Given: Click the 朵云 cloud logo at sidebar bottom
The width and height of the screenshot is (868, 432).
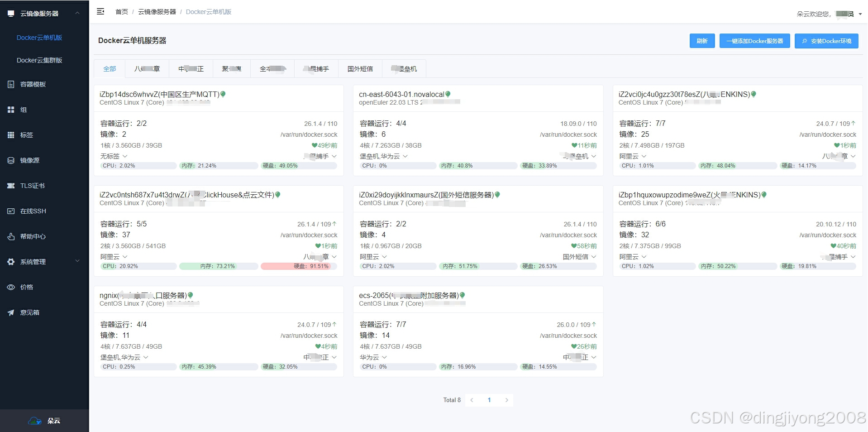Looking at the screenshot, I should point(35,421).
